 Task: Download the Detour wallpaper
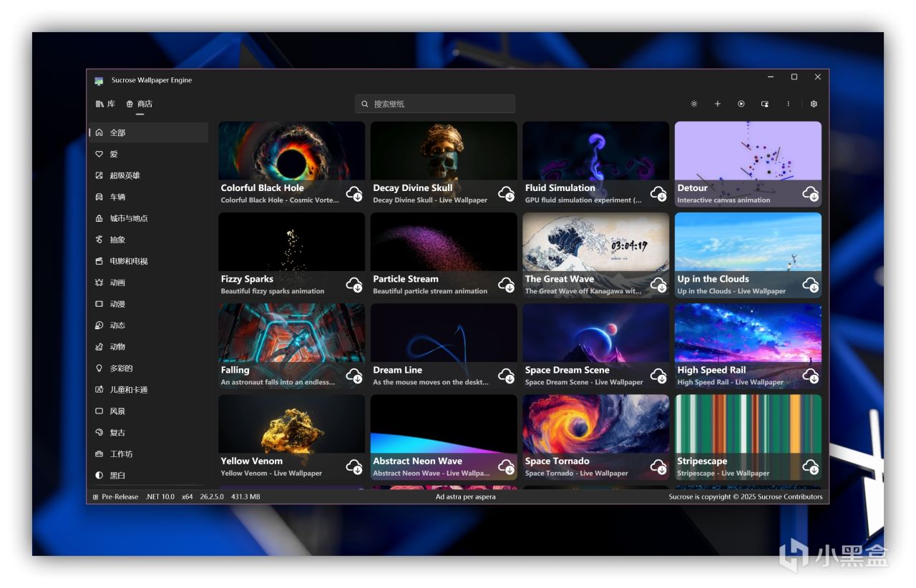click(x=811, y=193)
